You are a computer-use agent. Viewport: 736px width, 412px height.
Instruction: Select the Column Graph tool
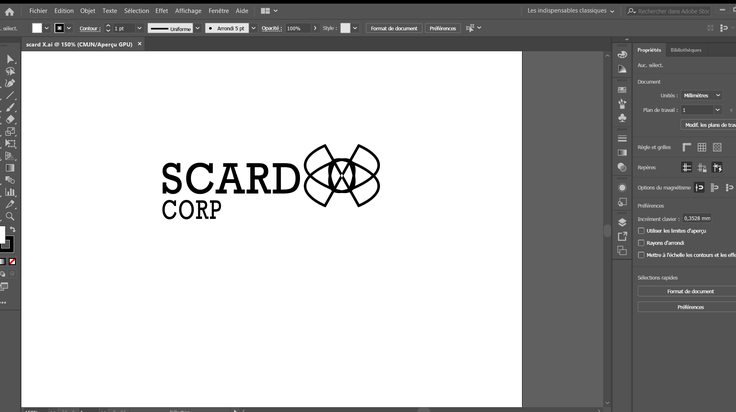click(10, 192)
